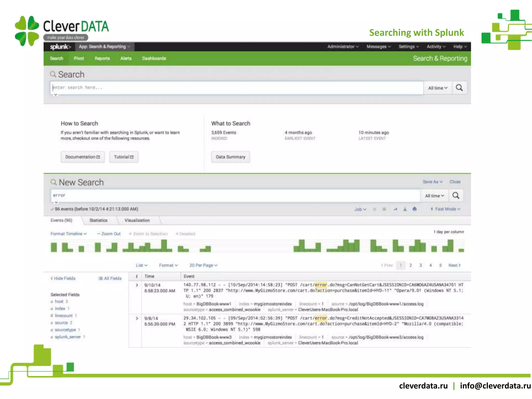This screenshot has height=399, width=532.
Task: Click the tallest bar in the left timeline cluster
Action: [x=164, y=245]
